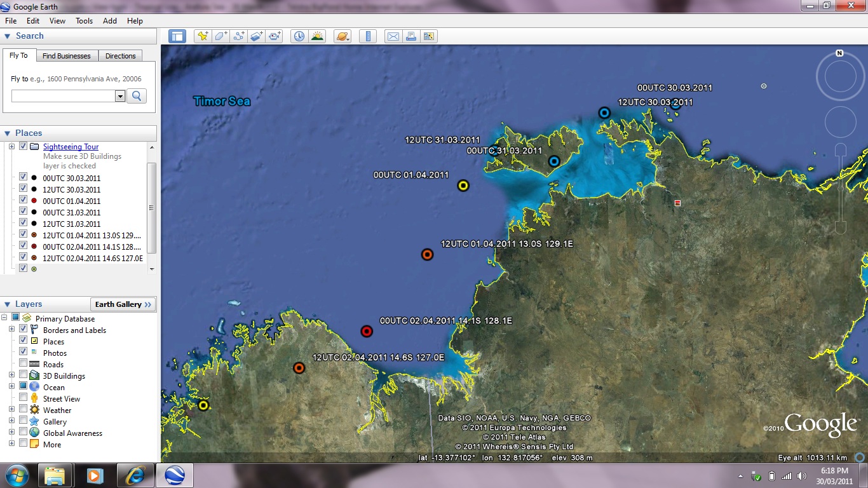The image size is (868, 488).
Task: Click the search magnifier button
Action: coord(136,96)
